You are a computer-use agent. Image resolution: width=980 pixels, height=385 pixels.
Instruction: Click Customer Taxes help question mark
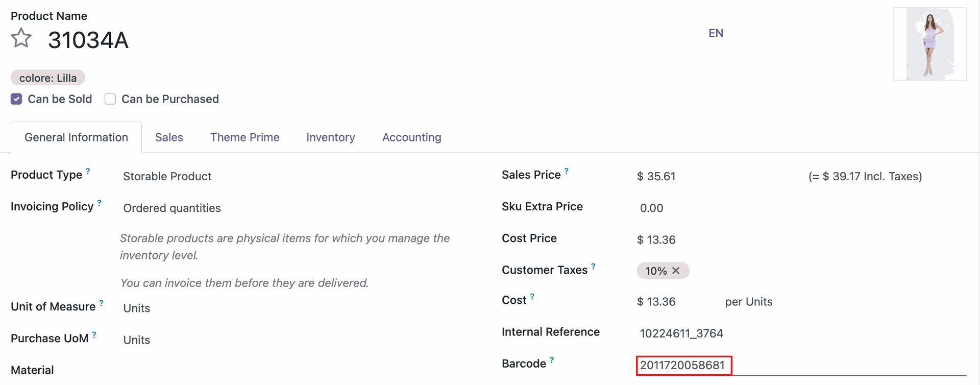point(593,267)
